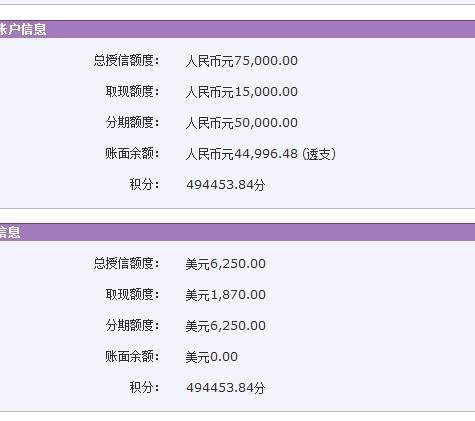Click the 账户信息 purple section header
The height and width of the screenshot is (421, 475).
(237, 29)
